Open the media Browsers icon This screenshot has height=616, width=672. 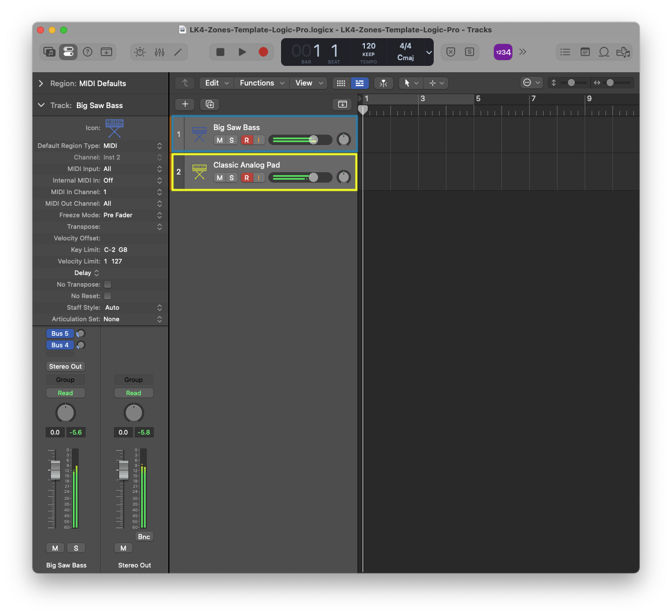(623, 52)
